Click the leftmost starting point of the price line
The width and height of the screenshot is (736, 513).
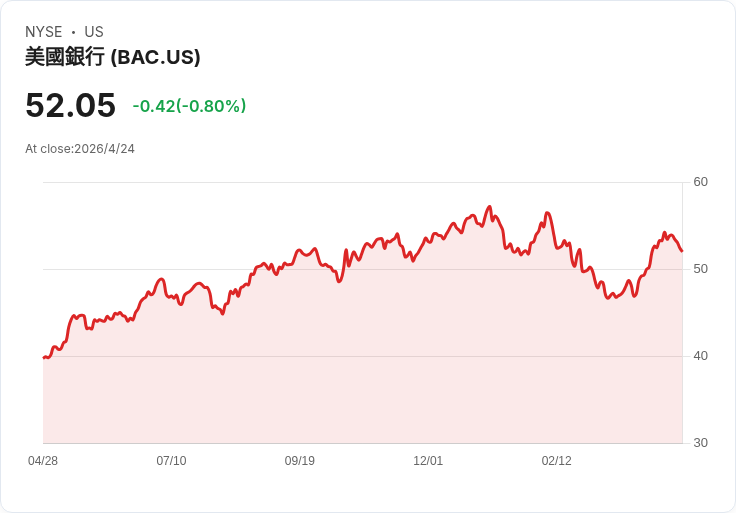tap(44, 357)
